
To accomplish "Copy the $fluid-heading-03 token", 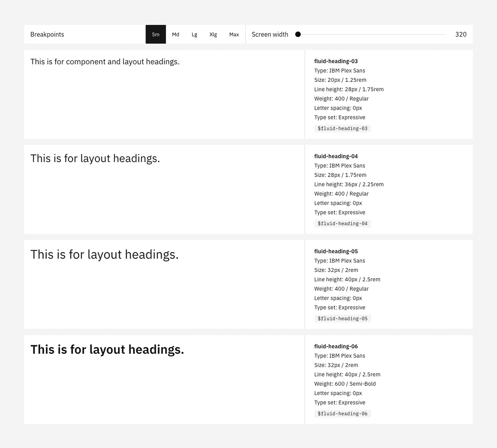I will [342, 129].
